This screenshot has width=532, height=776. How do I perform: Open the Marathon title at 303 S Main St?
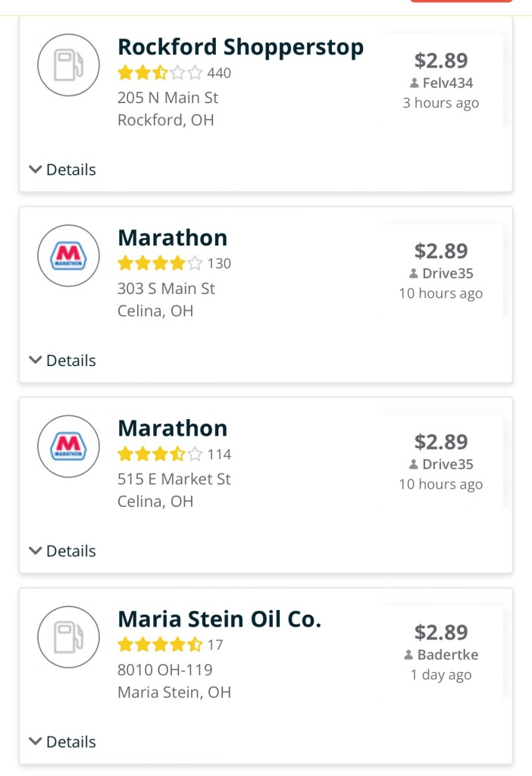point(173,238)
